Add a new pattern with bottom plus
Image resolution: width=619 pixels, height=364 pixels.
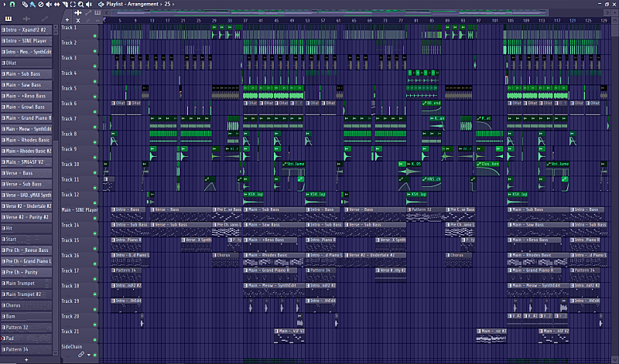[26, 359]
